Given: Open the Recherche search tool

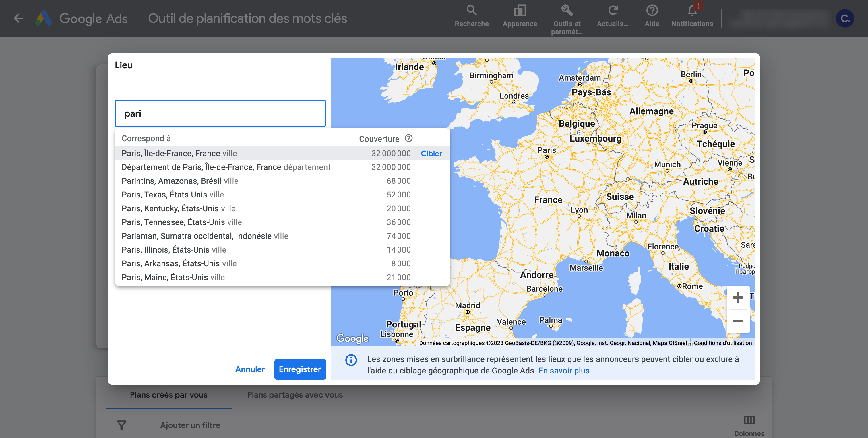Looking at the screenshot, I should coord(472,15).
